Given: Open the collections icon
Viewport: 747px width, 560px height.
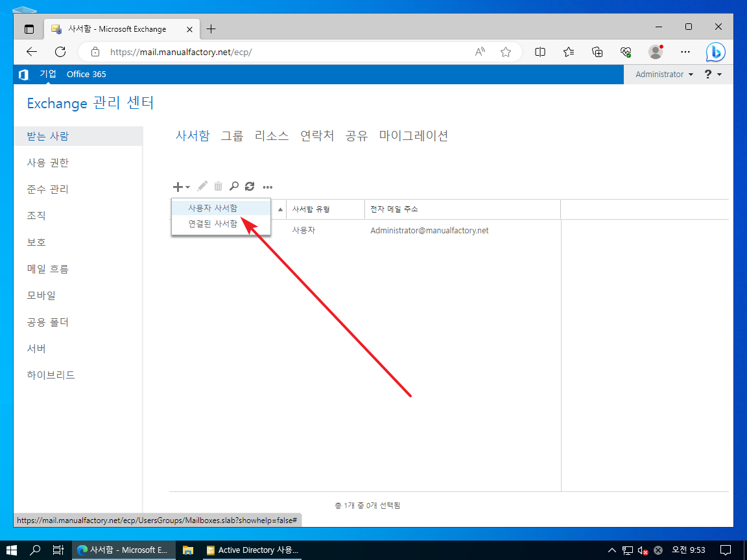Looking at the screenshot, I should click(597, 52).
